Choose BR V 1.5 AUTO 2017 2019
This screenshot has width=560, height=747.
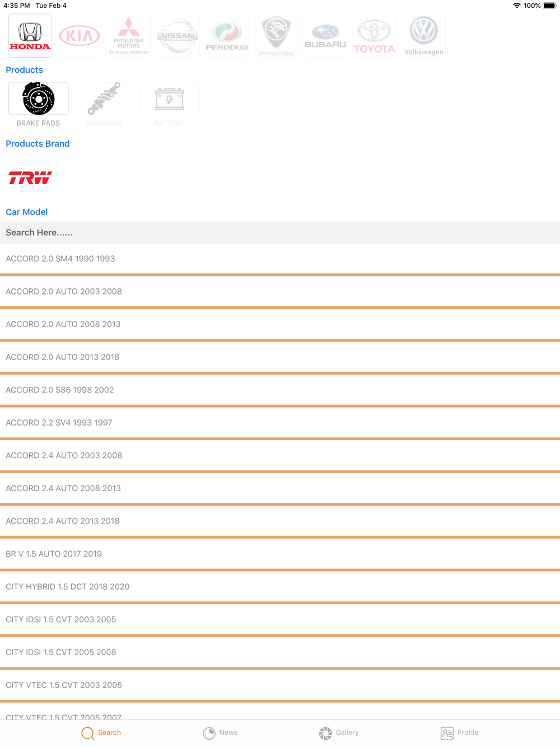(x=280, y=554)
